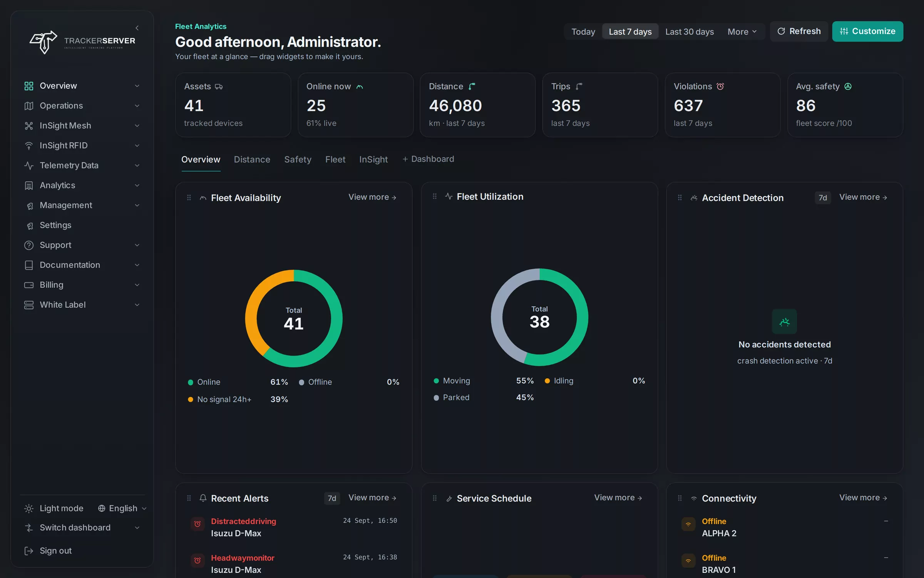The height and width of the screenshot is (578, 924).
Task: Open View more on Fleet Availability
Action: click(372, 197)
